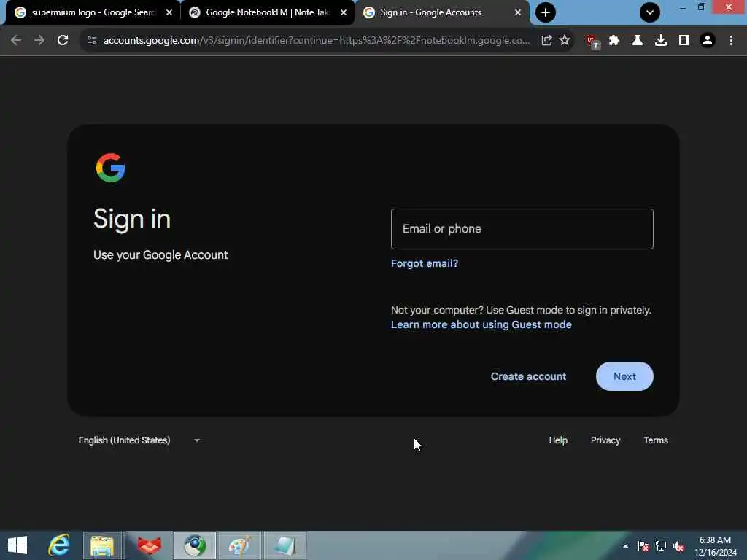Switch to supermium logo Google Search tab

tap(93, 12)
